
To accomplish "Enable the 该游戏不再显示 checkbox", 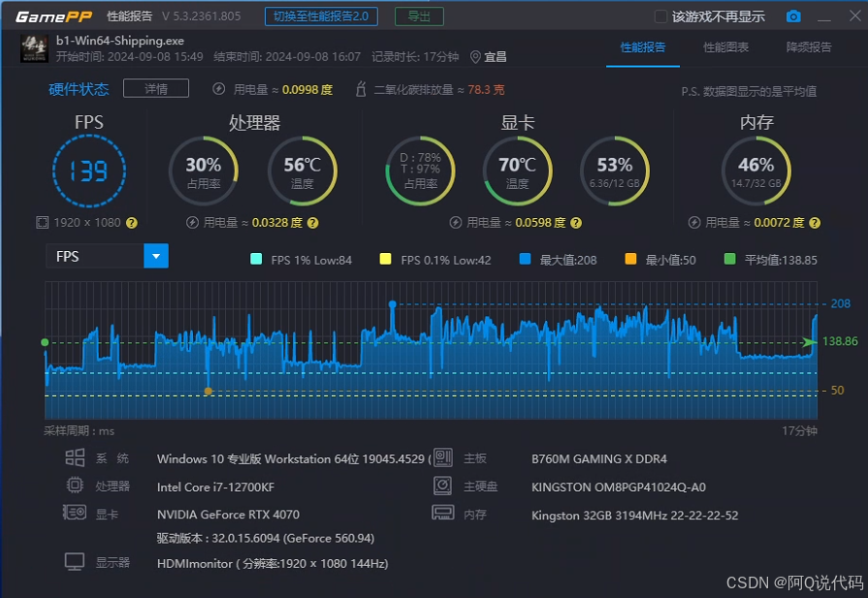I will click(661, 16).
